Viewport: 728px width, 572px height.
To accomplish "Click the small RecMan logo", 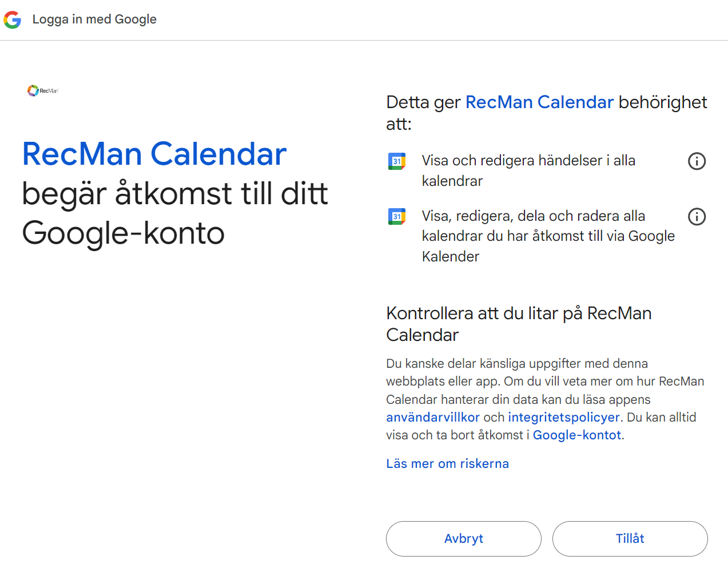I will pos(43,90).
